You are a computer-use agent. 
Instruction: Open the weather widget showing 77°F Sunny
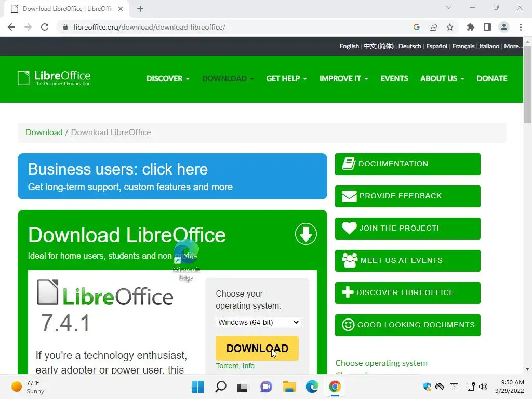coord(28,387)
